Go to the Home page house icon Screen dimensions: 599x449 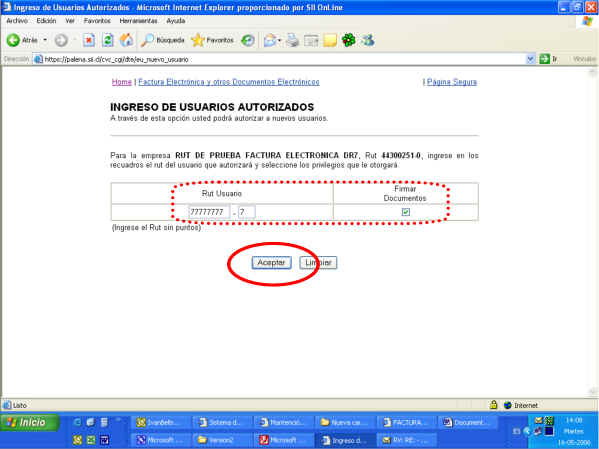126,40
